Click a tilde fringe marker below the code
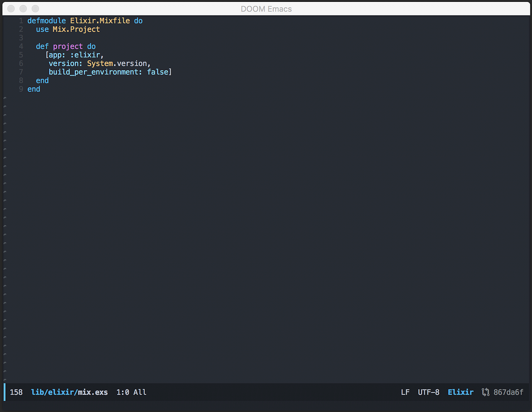Screen dimensions: 532x412 (x=4, y=145)
